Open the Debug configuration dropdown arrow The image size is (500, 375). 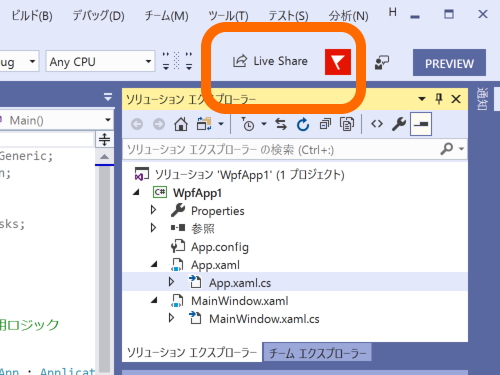[x=32, y=61]
